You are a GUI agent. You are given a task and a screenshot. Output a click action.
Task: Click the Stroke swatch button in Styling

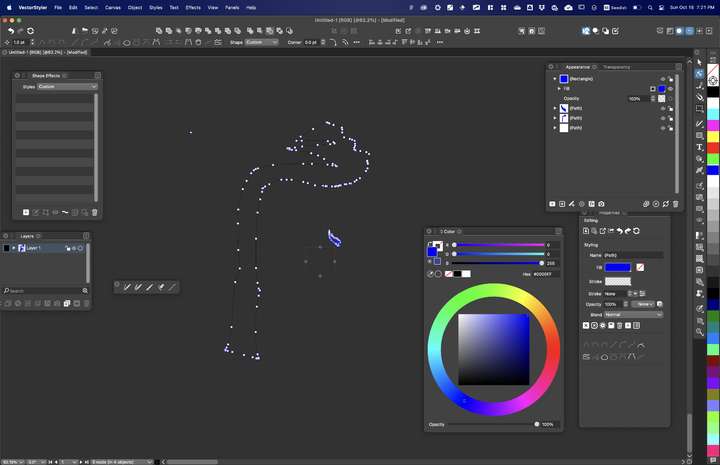pyautogui.click(x=618, y=281)
